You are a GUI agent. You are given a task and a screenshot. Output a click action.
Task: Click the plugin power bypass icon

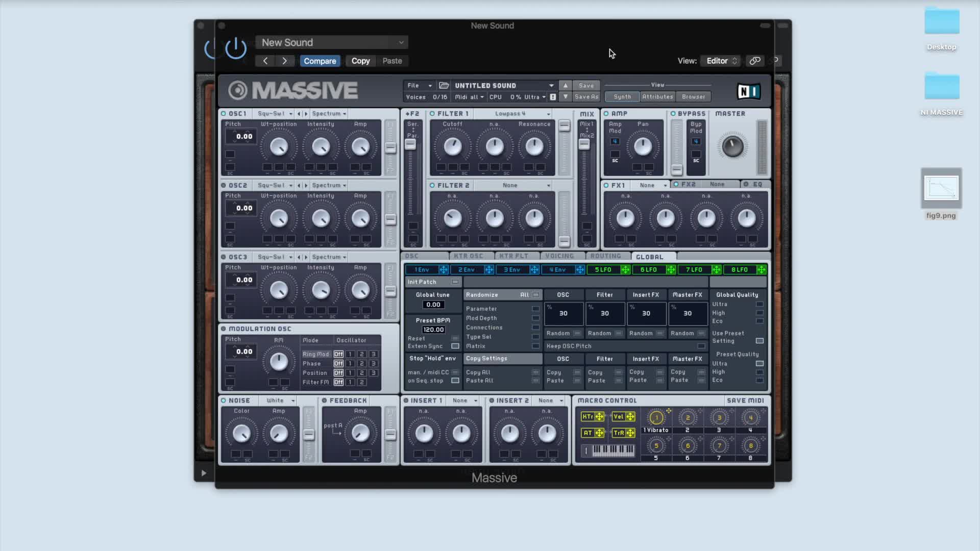pyautogui.click(x=236, y=48)
